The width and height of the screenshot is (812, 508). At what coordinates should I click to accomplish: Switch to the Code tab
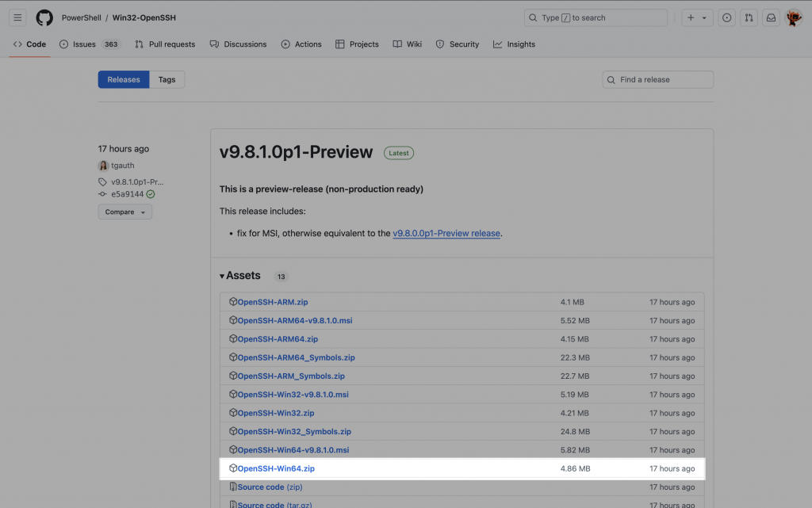pos(29,44)
